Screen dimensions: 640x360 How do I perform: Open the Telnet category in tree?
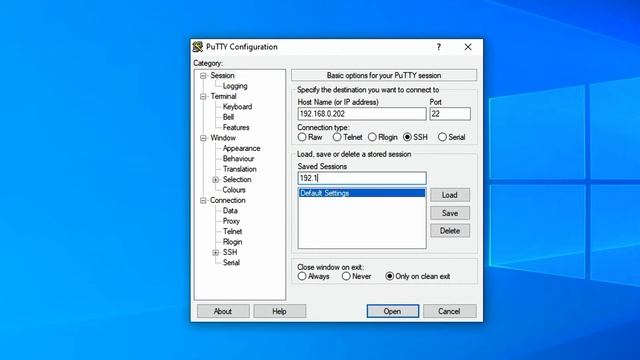232,231
